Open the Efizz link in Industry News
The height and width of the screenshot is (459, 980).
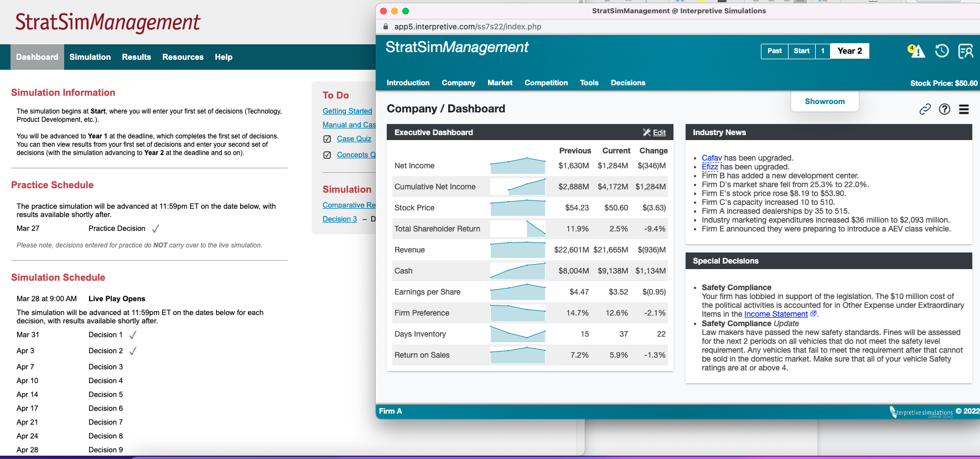click(x=709, y=167)
